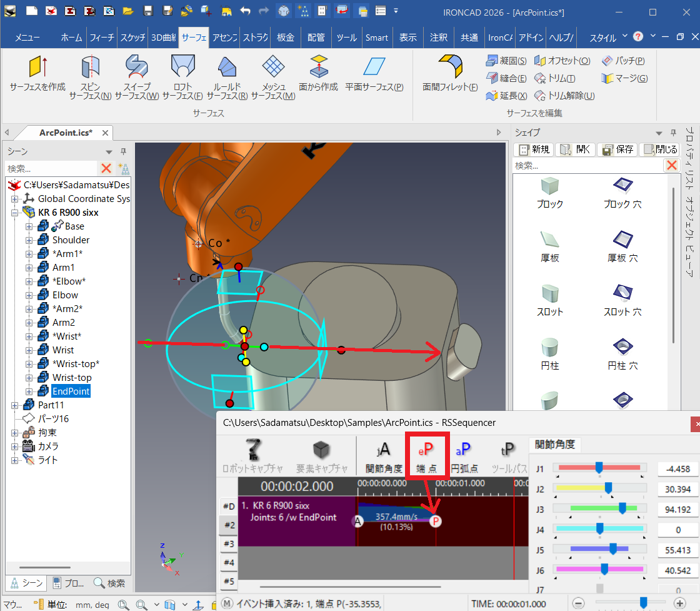
Task: Select the Spin Surface (スピン) tool
Action: click(91, 77)
